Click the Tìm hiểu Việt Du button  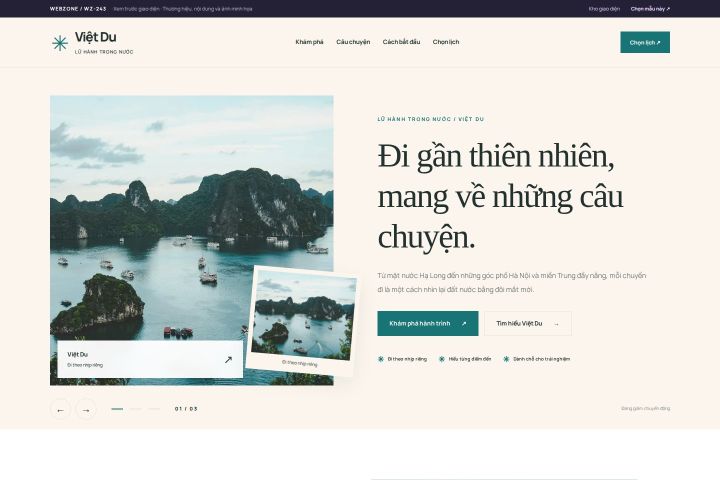528,323
